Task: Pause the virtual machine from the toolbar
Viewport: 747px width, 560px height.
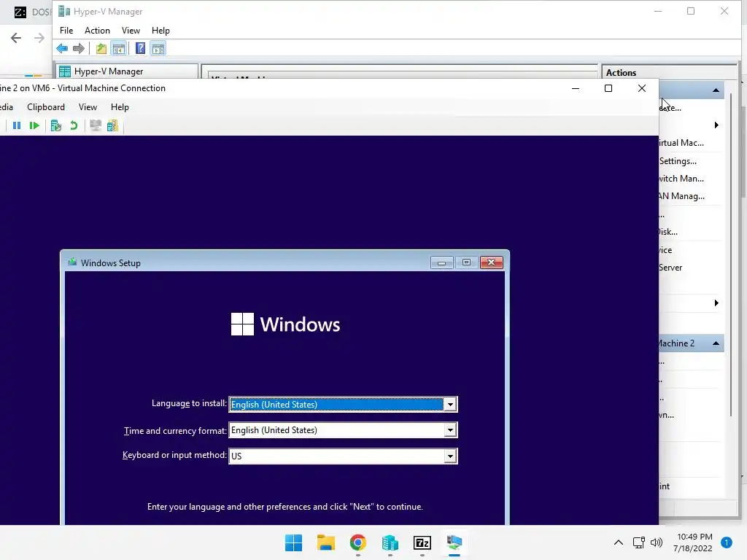Action: [x=17, y=125]
